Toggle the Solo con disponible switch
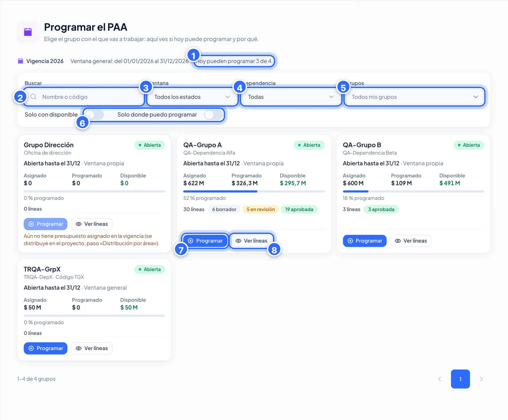The image size is (508, 420). (95, 115)
